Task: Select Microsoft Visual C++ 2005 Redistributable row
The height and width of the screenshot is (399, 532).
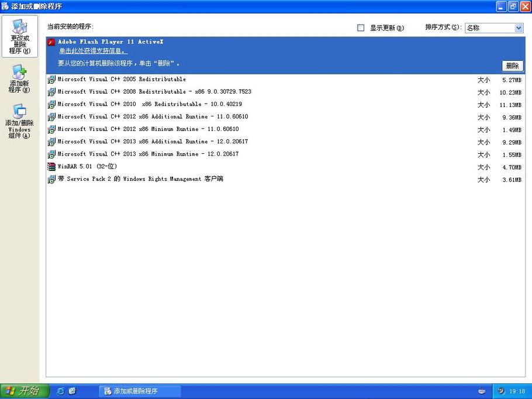Action: click(x=286, y=80)
